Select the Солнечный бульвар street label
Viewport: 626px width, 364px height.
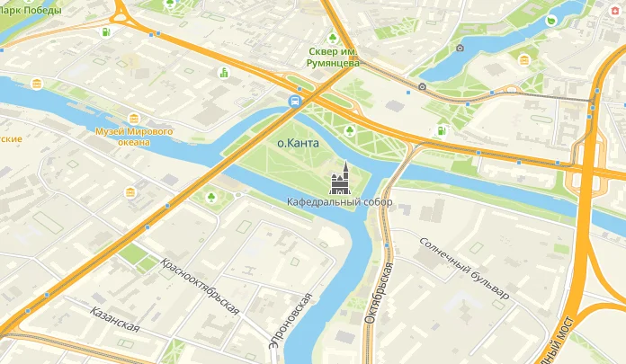465,268
